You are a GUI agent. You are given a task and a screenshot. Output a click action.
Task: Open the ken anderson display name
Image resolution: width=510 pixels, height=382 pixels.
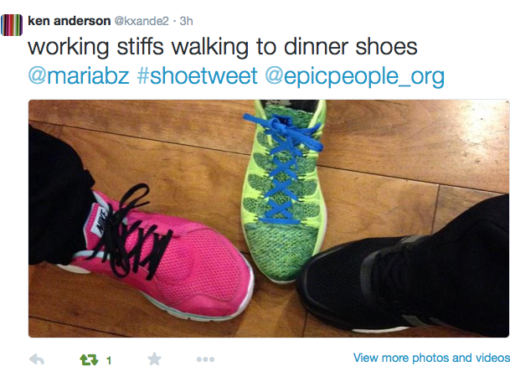(x=69, y=21)
